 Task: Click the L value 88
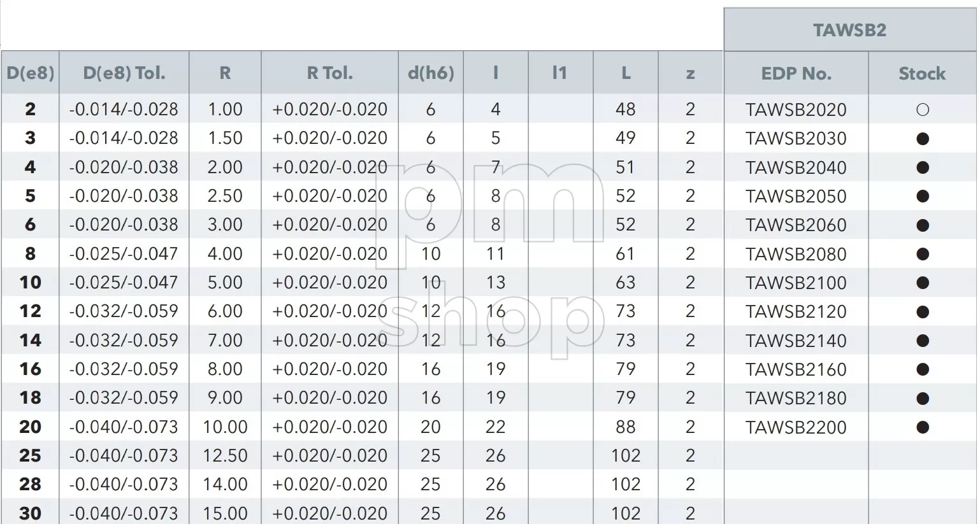625,427
